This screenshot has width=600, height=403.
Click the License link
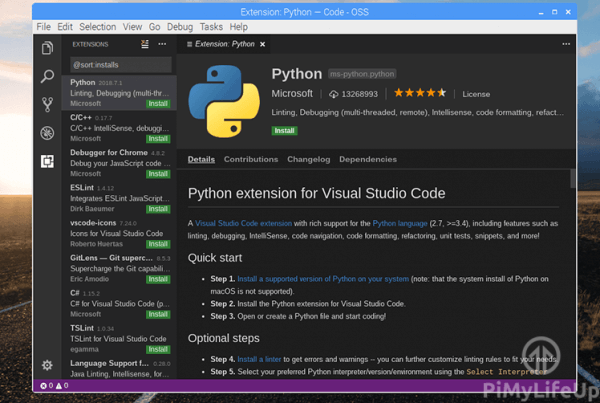pos(476,94)
